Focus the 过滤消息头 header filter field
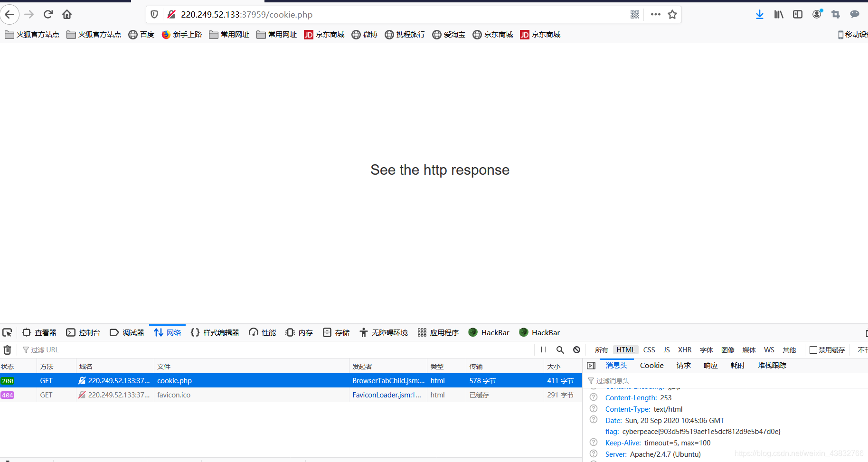The height and width of the screenshot is (462, 868). coord(726,381)
